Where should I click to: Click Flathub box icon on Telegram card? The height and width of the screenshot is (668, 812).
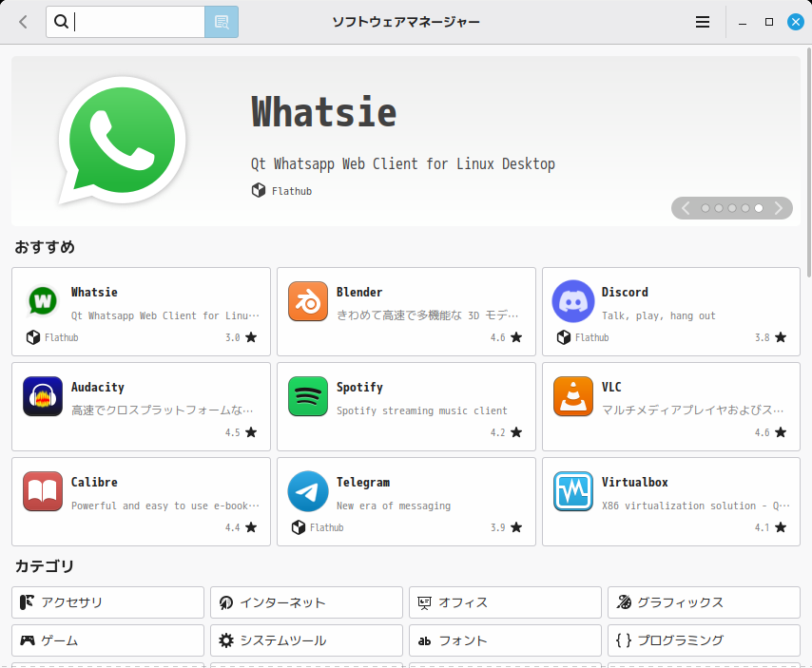tap(299, 527)
